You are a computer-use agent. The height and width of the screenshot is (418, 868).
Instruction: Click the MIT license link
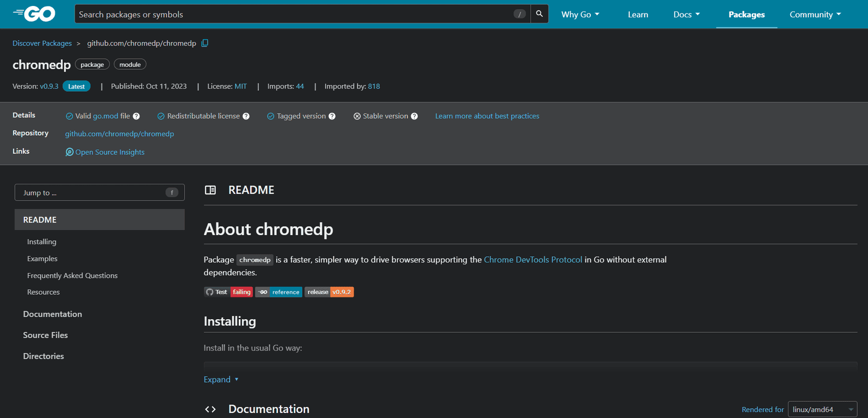pos(241,86)
